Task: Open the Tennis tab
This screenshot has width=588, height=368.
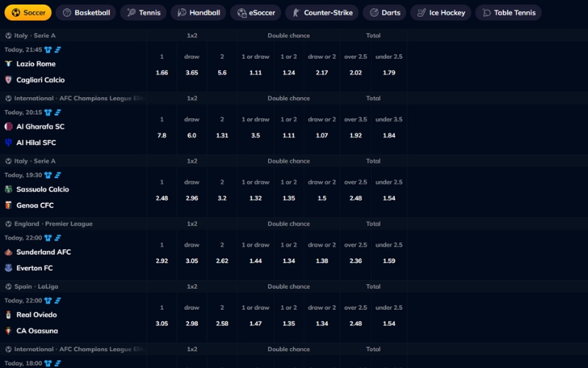Action: point(143,13)
